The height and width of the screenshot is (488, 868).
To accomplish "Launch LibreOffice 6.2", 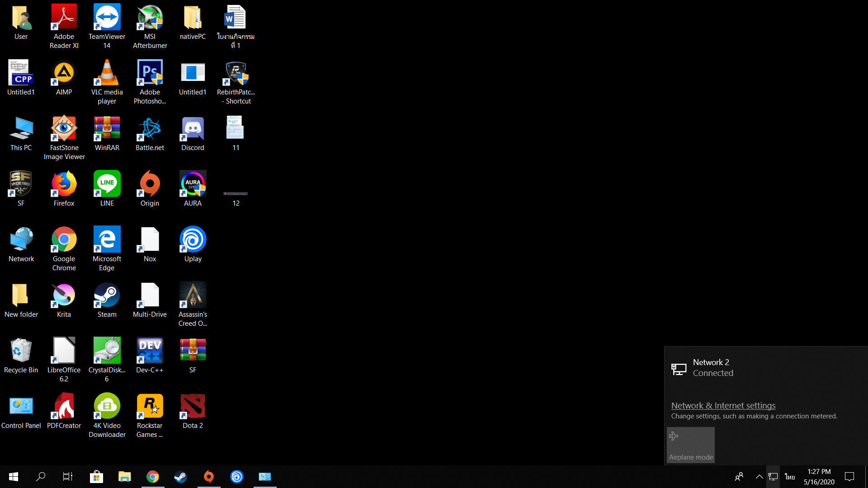I will (64, 361).
